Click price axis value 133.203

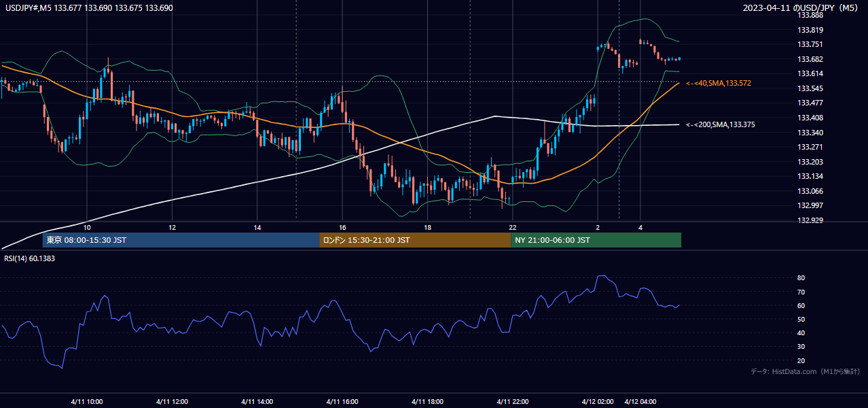(x=810, y=162)
